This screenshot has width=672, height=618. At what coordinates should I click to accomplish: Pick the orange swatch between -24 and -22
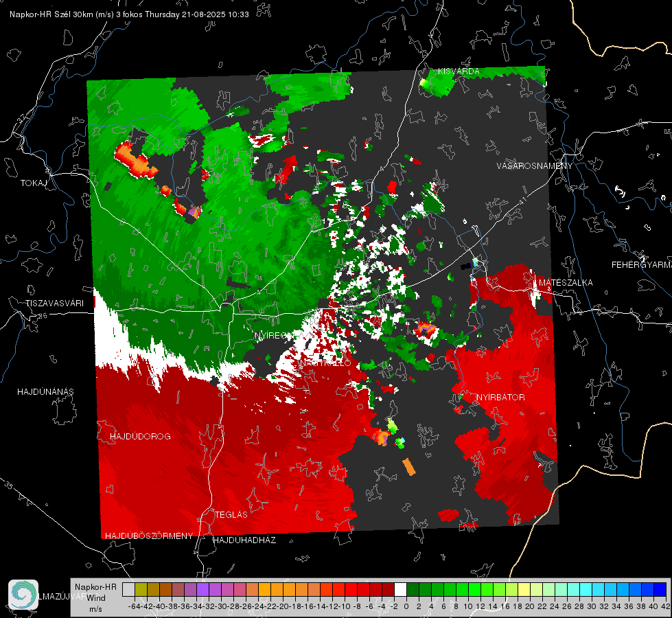tap(264, 589)
